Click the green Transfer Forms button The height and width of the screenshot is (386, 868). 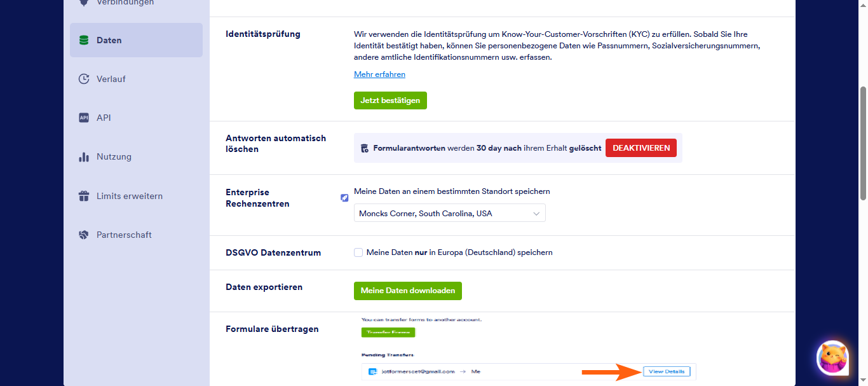(x=388, y=333)
